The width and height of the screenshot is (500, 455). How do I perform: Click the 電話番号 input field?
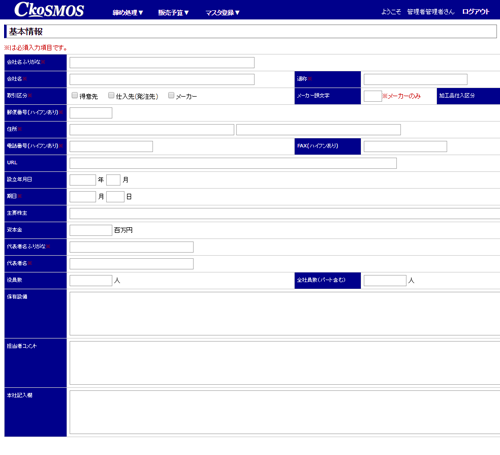pyautogui.click(x=111, y=146)
